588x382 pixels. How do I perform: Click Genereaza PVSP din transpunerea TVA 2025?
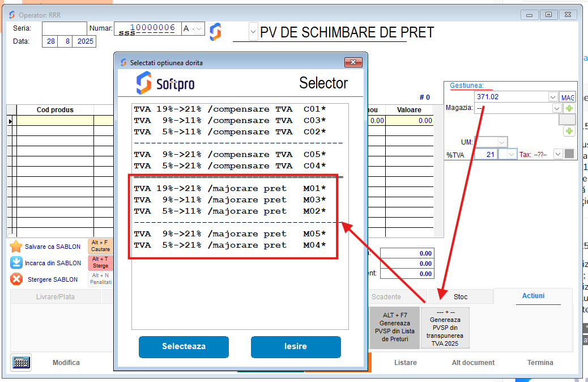tap(444, 328)
